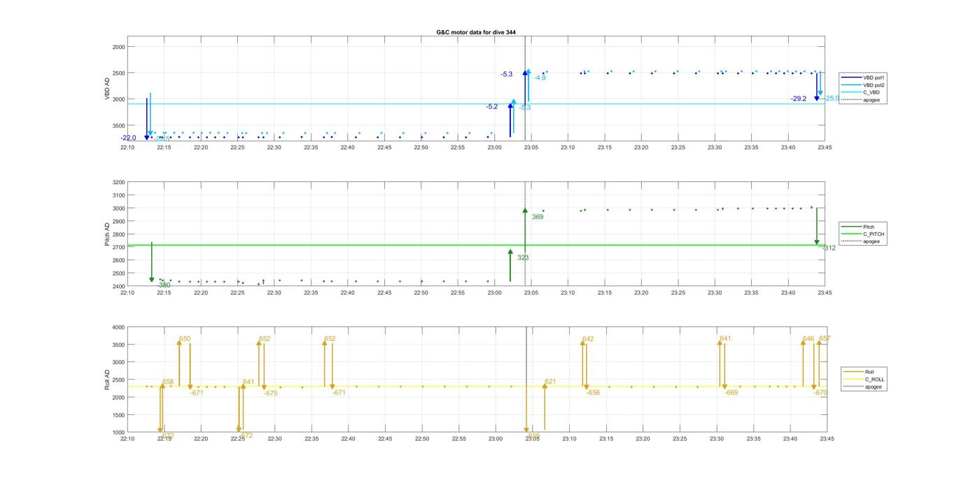The height and width of the screenshot is (485, 980).
Task: Click the '-5.2' VBD annotation
Action: (492, 106)
